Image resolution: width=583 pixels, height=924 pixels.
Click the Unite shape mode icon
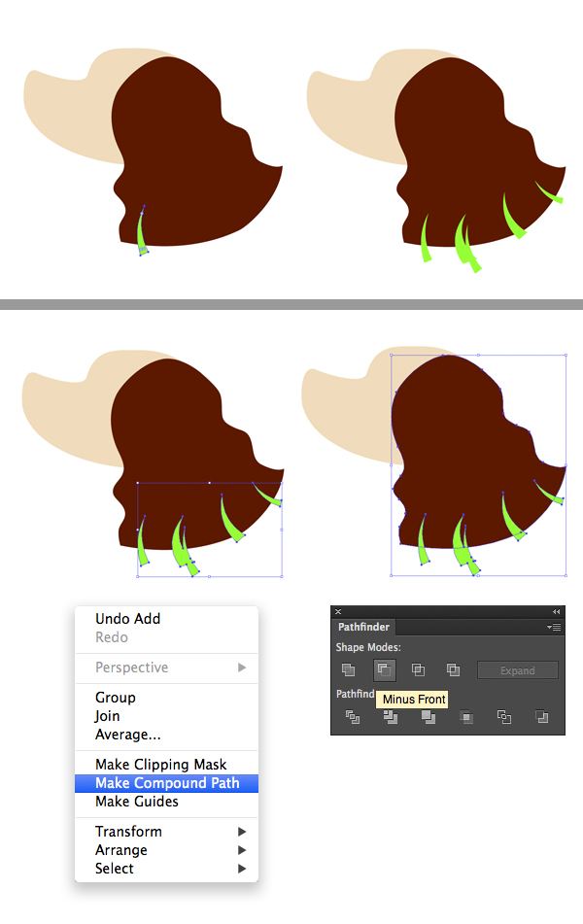[348, 669]
